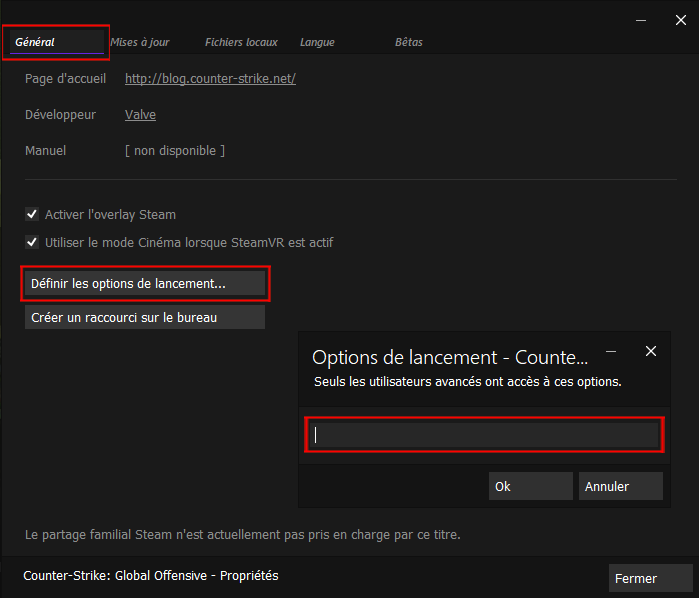Click the 'Page d'accueil' label
This screenshot has height=598, width=699.
66,78
